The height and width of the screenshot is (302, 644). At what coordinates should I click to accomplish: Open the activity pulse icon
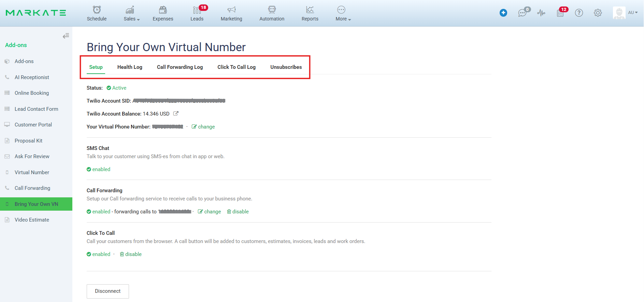tap(541, 13)
